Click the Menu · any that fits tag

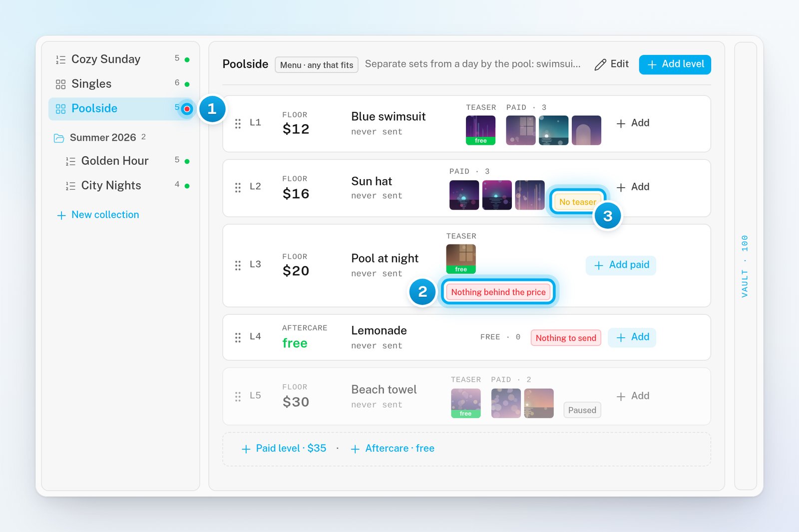[x=317, y=65]
